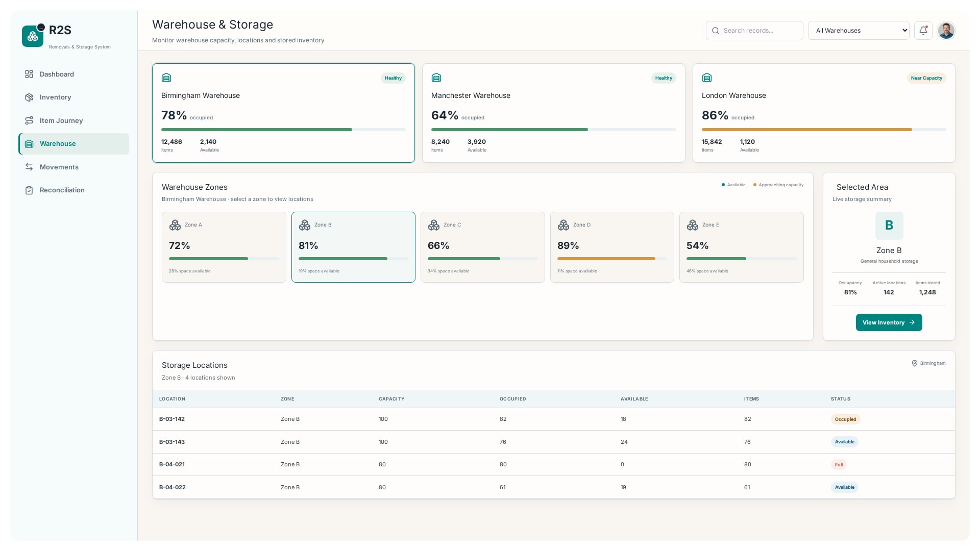Click the R2S logo icon
This screenshot has height=551, width=980.
33,36
